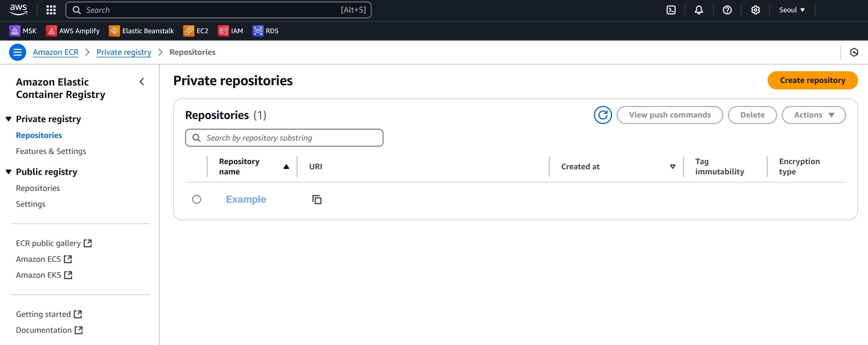The width and height of the screenshot is (868, 345).
Task: Click the Delete button
Action: (x=752, y=115)
